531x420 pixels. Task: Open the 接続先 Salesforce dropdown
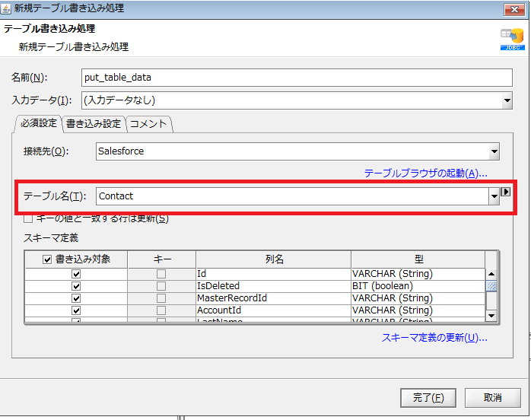tap(494, 151)
